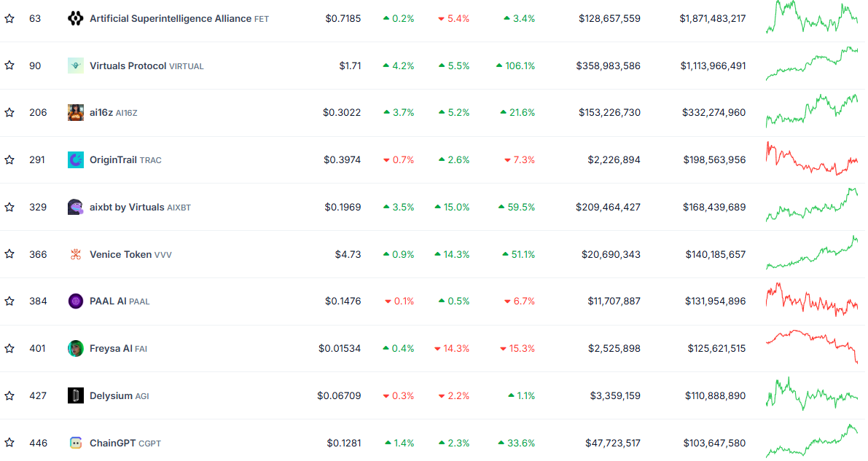Click rank number 329
Screen dimensions: 868x461
(38, 207)
